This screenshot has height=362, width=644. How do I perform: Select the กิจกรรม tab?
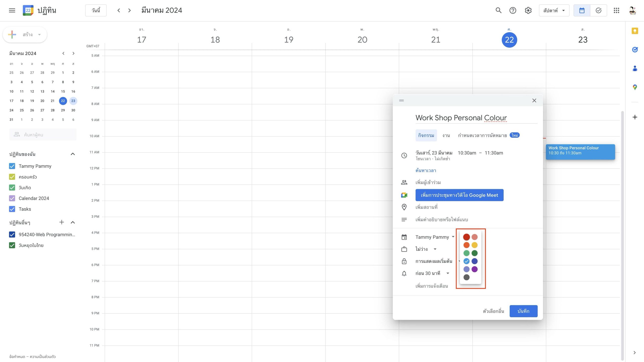tap(426, 135)
